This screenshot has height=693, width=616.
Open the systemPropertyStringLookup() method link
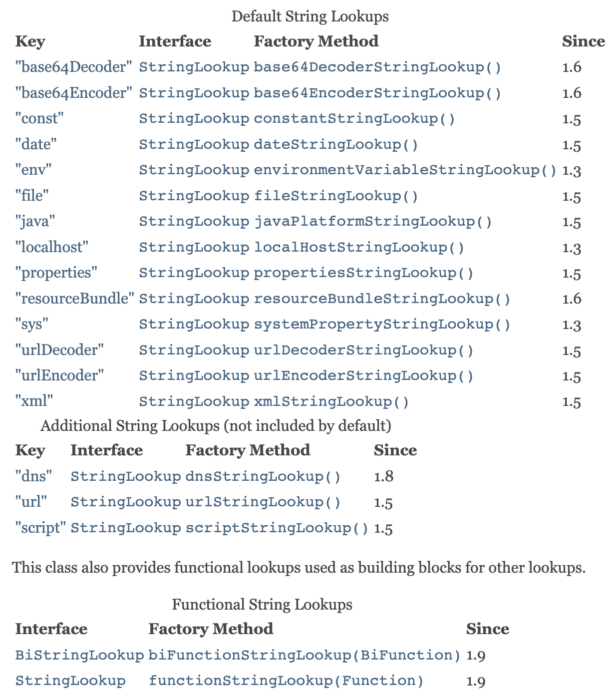coord(382,325)
